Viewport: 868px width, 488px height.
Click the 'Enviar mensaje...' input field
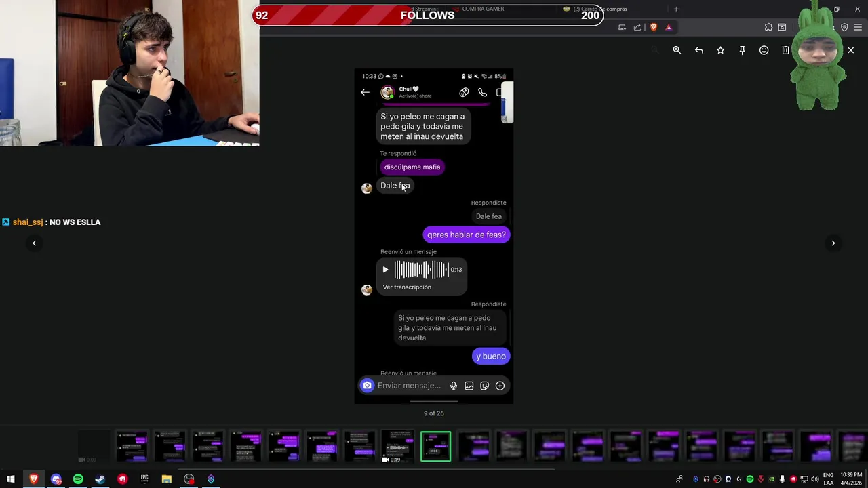click(x=410, y=386)
